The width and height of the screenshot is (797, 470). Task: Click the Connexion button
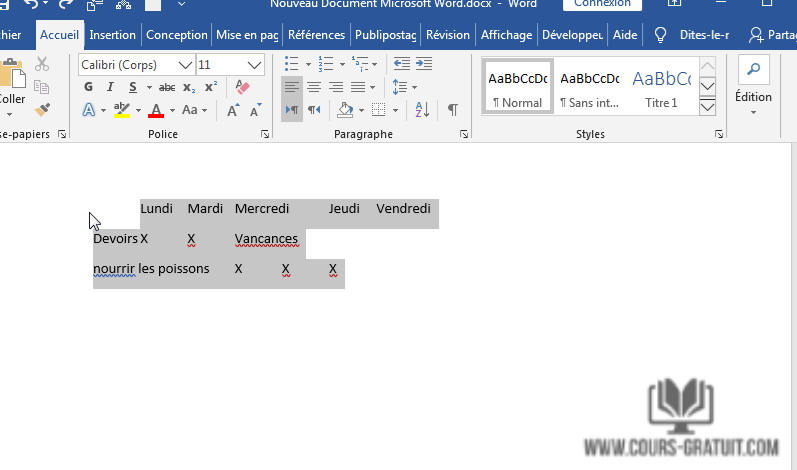click(x=602, y=4)
